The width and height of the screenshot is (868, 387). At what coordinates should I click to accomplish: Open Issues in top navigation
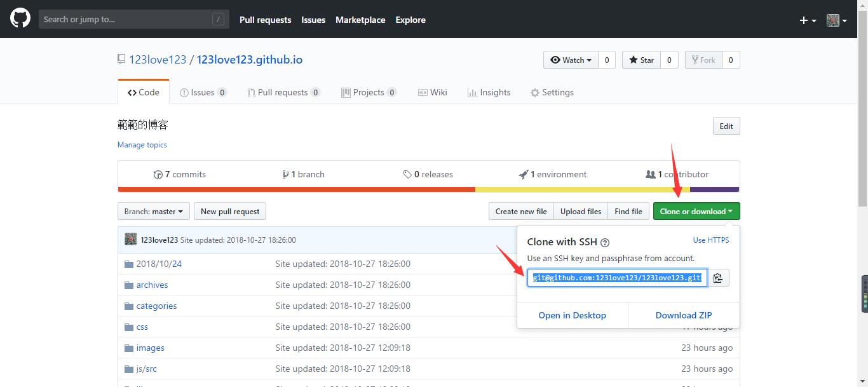(313, 20)
